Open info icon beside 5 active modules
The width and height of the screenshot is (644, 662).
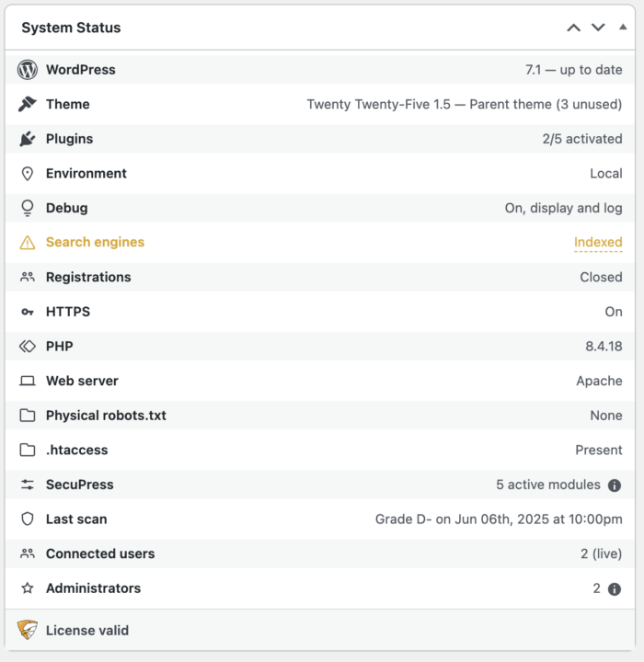pos(615,485)
